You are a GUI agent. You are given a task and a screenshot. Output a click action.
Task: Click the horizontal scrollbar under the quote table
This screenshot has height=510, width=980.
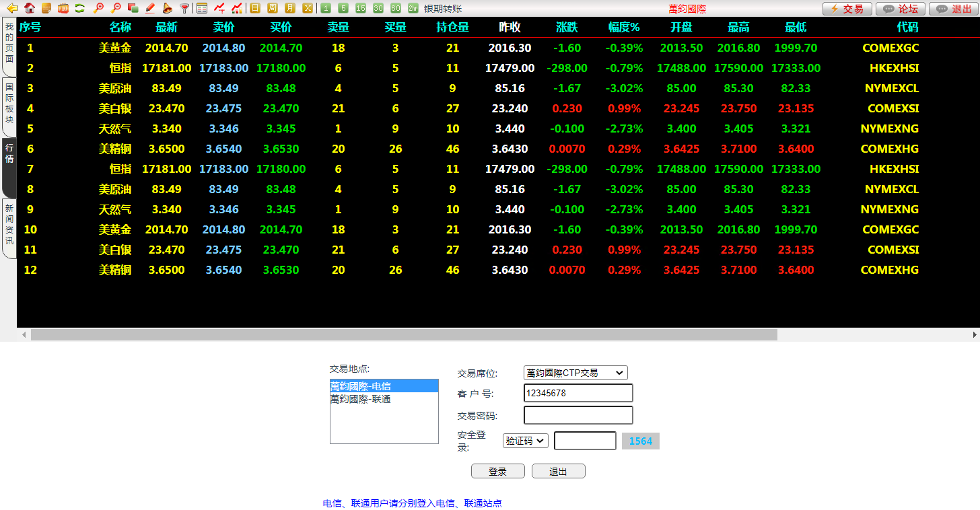pyautogui.click(x=404, y=334)
